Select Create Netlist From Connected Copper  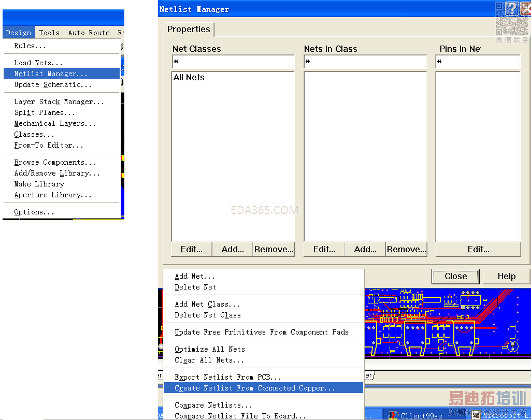(x=255, y=388)
